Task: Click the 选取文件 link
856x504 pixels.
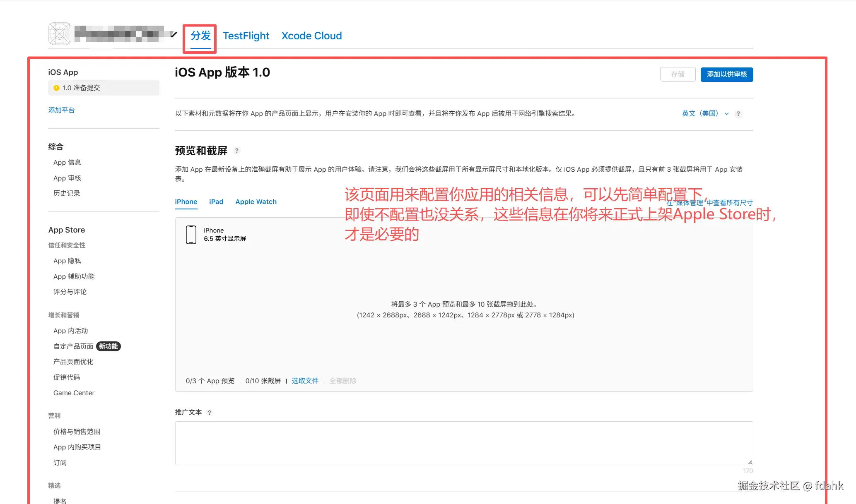Action: (x=305, y=381)
